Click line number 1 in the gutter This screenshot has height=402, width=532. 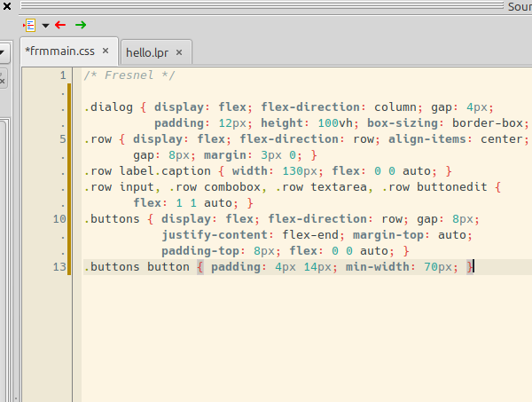63,75
